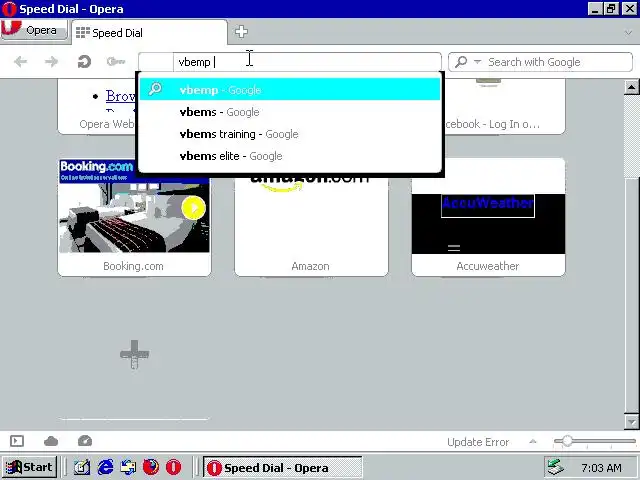Click the Update Error status text
Image resolution: width=640 pixels, height=480 pixels.
click(478, 442)
